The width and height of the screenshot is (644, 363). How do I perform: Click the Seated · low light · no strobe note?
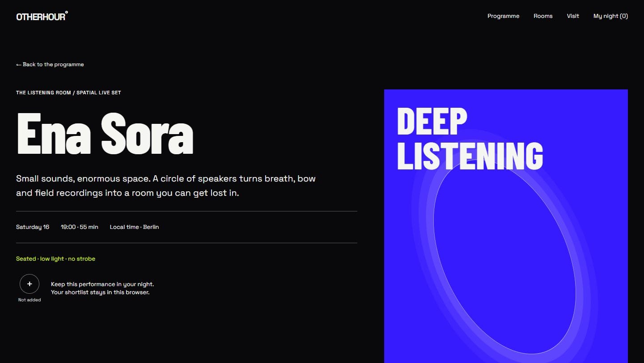coord(55,259)
